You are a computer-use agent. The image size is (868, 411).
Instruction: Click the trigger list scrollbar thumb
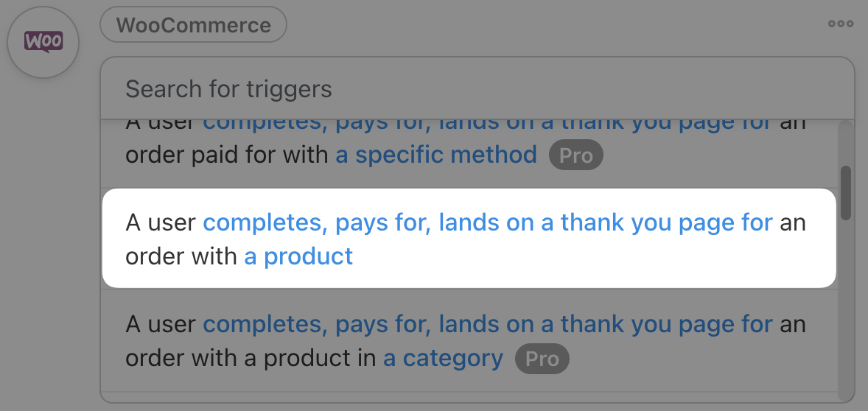tap(846, 192)
